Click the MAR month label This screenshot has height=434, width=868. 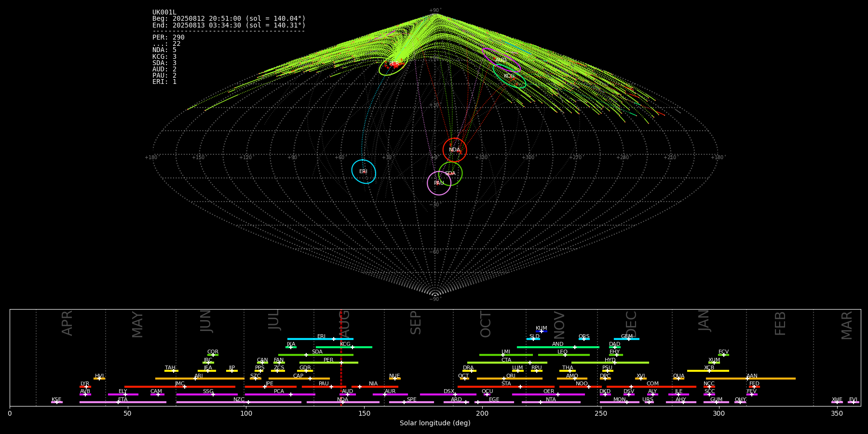pyautogui.click(x=847, y=325)
